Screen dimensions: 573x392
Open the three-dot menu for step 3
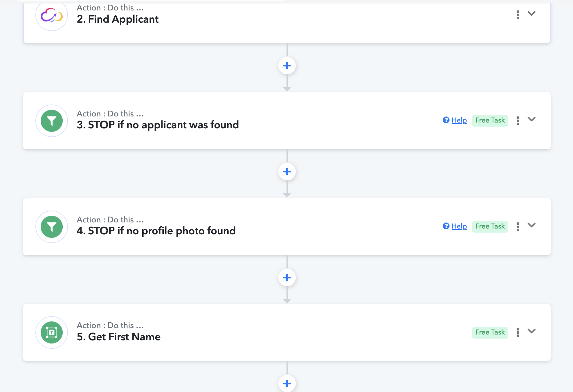[518, 121]
